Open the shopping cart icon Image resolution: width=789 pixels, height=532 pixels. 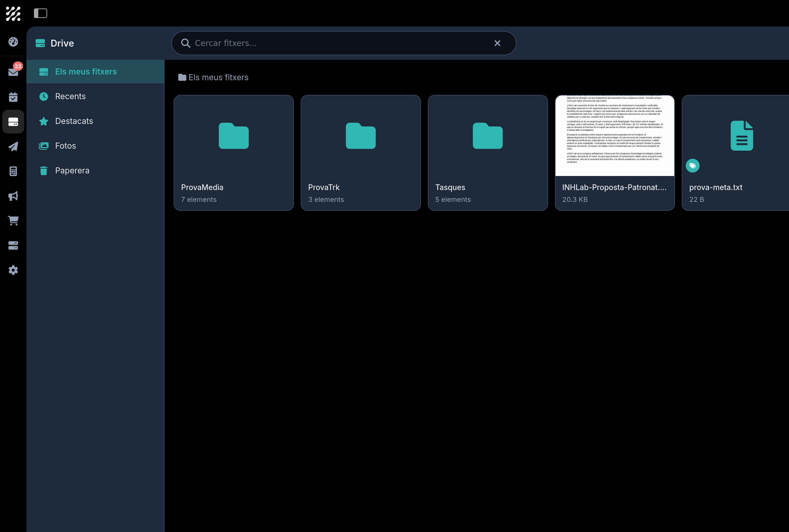13,221
